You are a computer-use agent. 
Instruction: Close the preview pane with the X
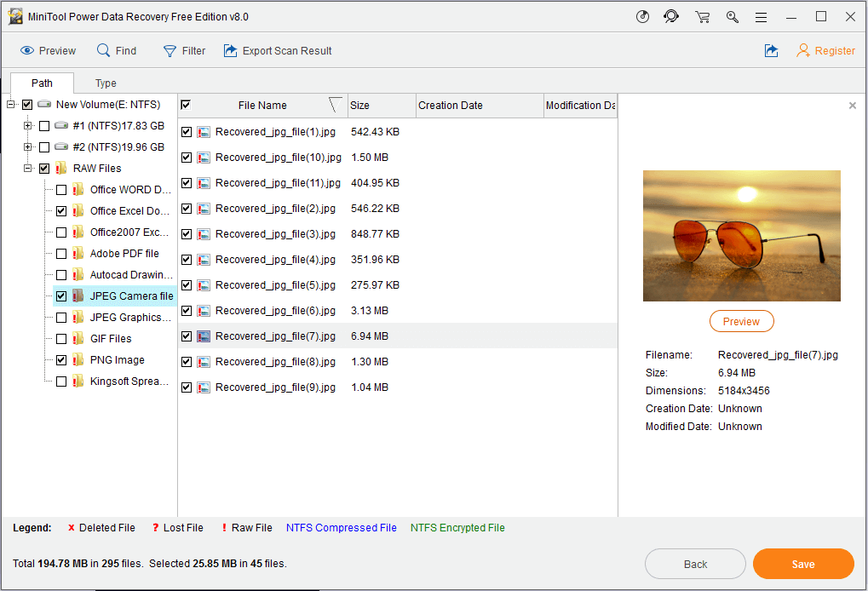click(852, 105)
